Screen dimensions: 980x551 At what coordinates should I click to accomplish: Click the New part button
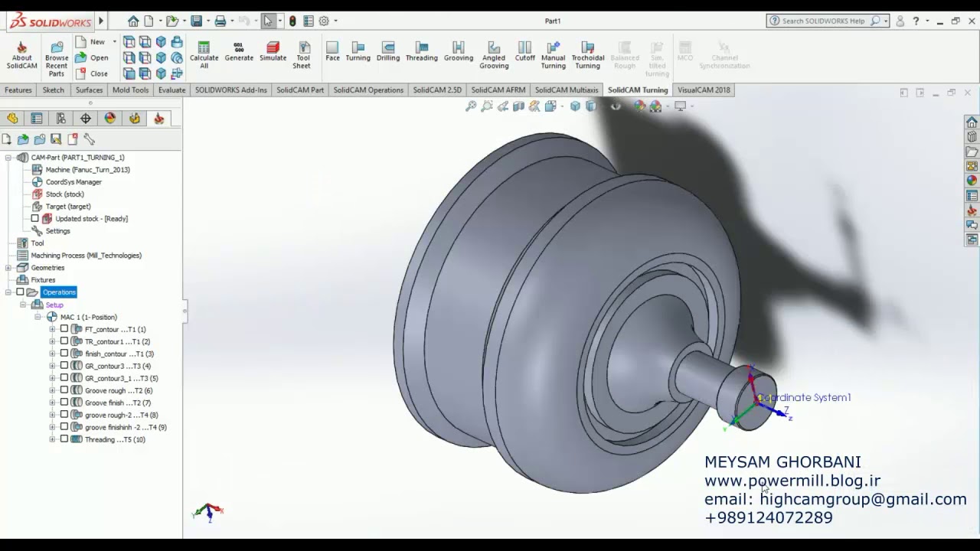coord(91,42)
